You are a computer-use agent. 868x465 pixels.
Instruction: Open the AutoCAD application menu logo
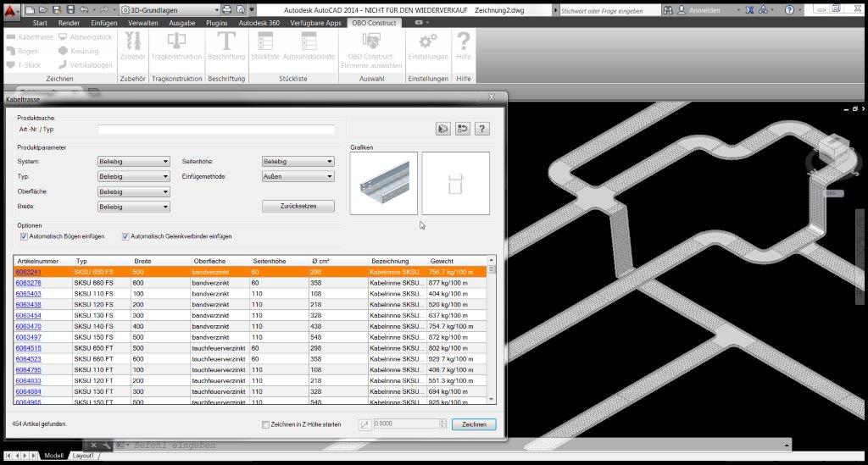pos(10,10)
